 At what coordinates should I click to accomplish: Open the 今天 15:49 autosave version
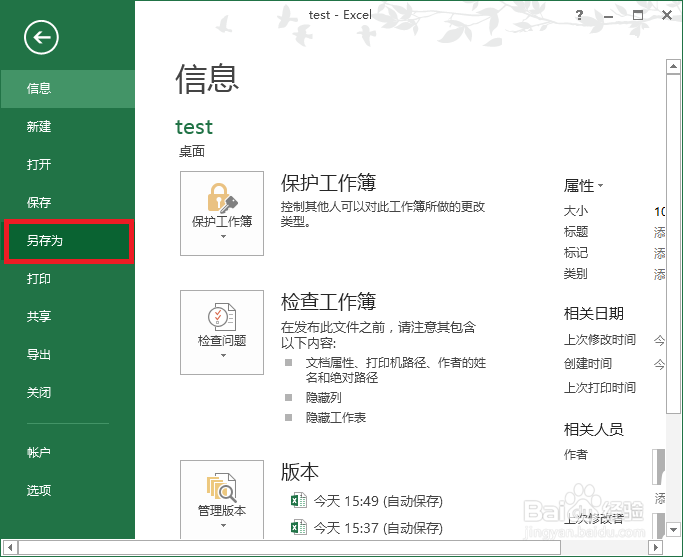[378, 501]
